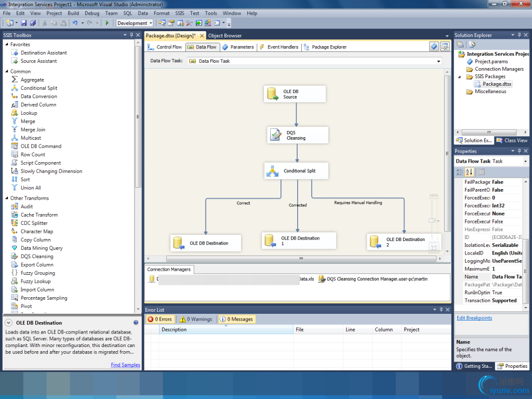Viewport: 532px width, 399px height.
Task: Select Data Conversion in the toolbox
Action: pos(38,96)
